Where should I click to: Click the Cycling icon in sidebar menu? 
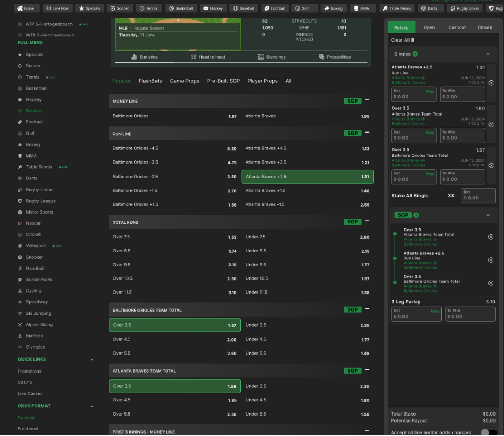[x=20, y=291]
